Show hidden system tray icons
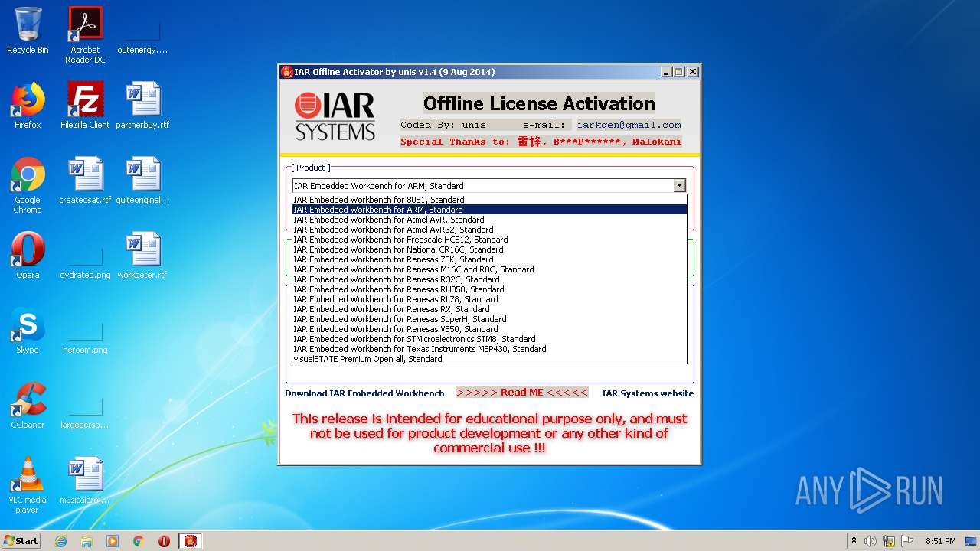The width and height of the screenshot is (980, 551). coord(854,541)
